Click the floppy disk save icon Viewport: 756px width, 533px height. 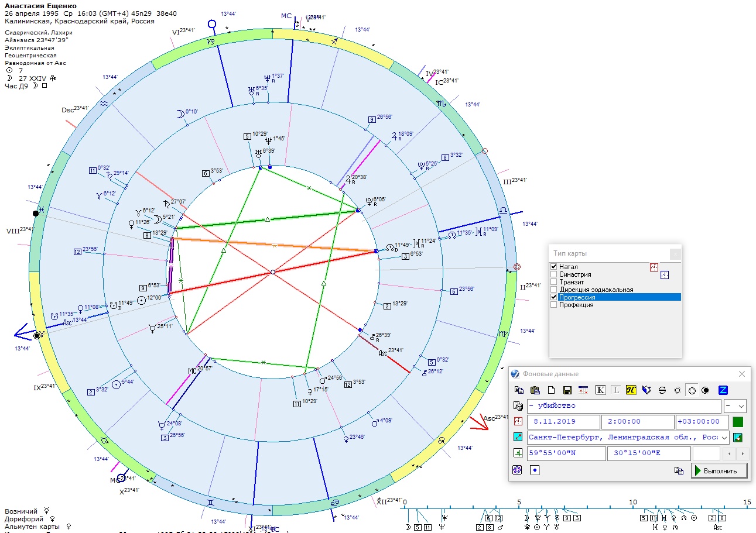(x=567, y=390)
